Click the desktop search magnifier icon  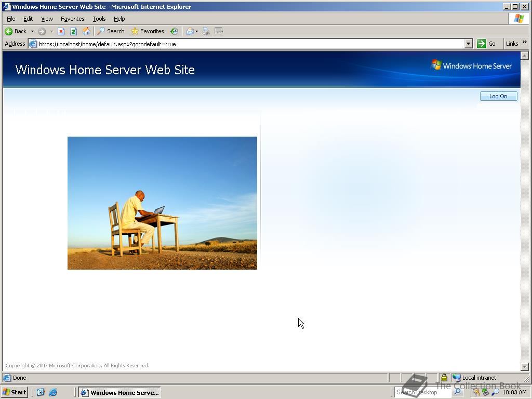coord(457,392)
